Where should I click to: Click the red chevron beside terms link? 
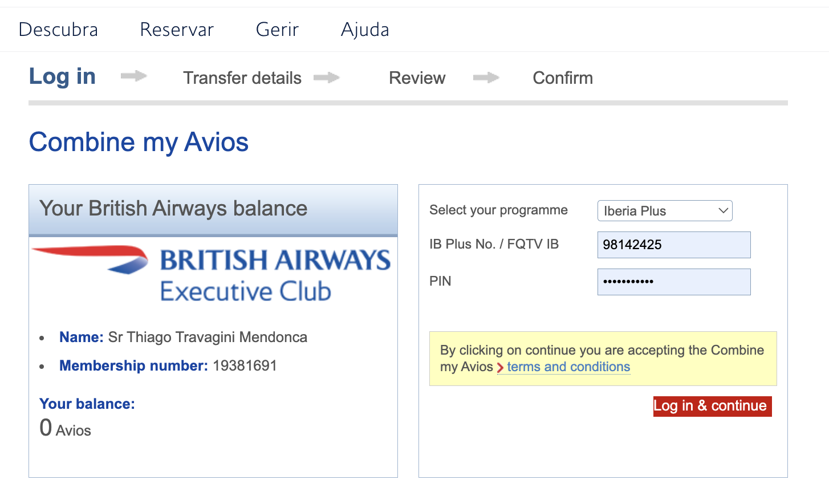coord(500,368)
